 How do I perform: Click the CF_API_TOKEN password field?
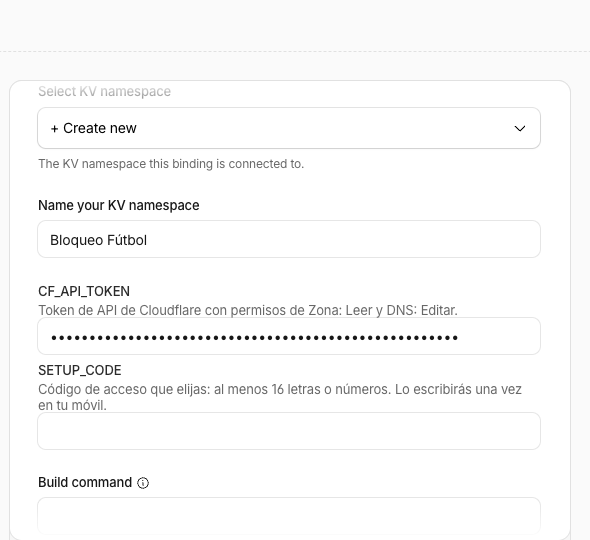pos(289,336)
